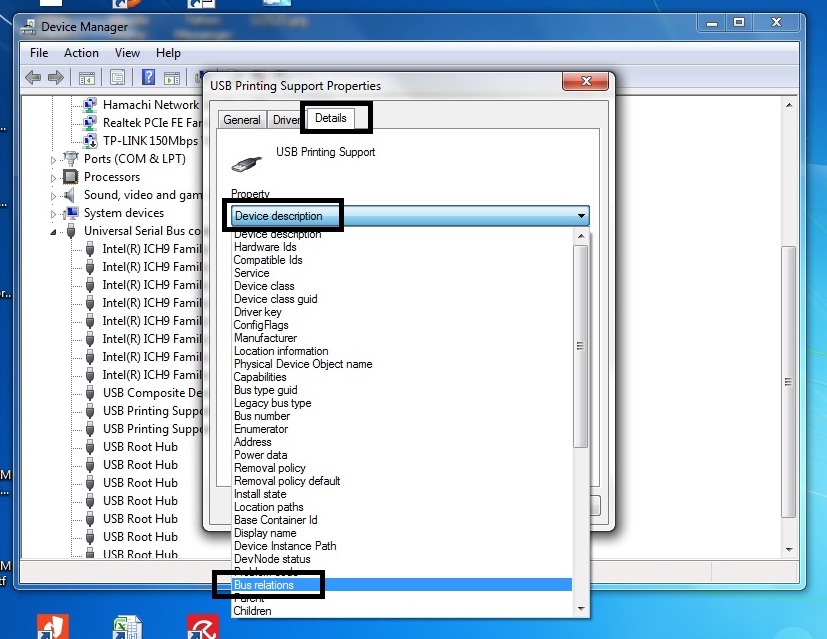Screen dimensions: 827x639
Task: Pick Enumerator from the property list
Action: 402,429
